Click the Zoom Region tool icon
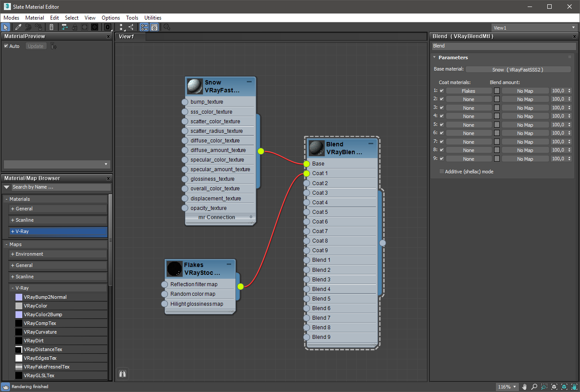 (x=544, y=387)
